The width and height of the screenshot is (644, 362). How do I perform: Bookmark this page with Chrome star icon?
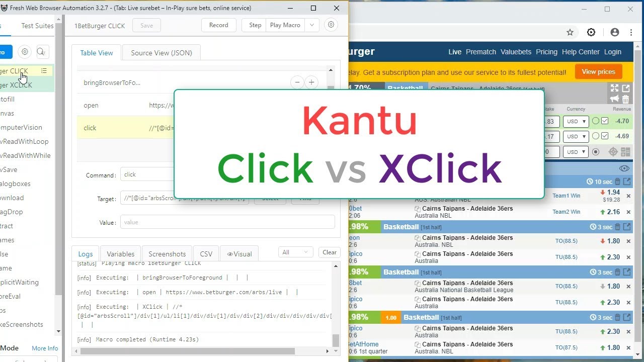pos(570,32)
